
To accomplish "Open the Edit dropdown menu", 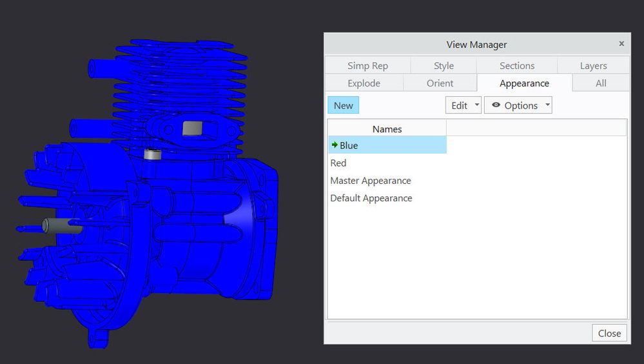I will coord(463,105).
